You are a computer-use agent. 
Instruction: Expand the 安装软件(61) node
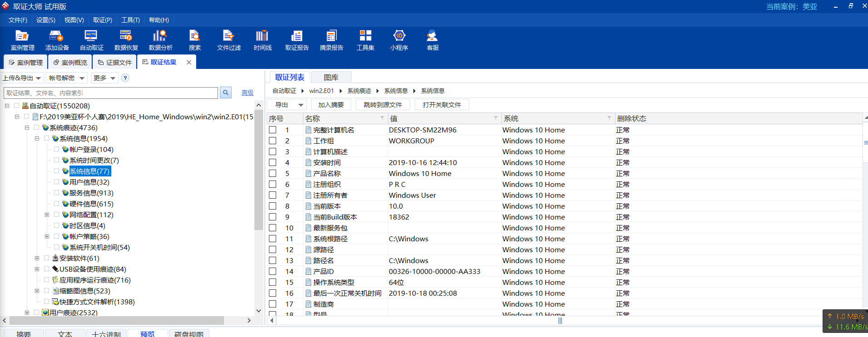tap(37, 258)
